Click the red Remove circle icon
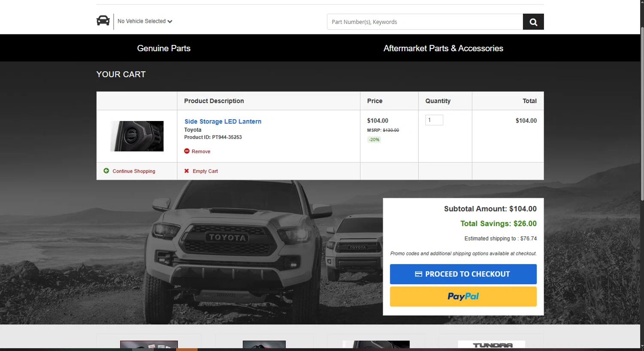Image resolution: width=644 pixels, height=351 pixels. point(187,151)
